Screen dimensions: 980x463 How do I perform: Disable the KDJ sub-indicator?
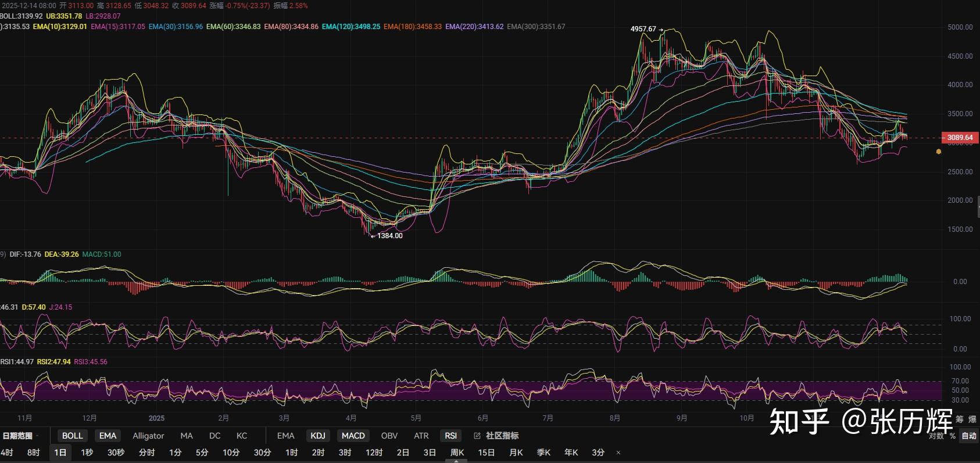pyautogui.click(x=318, y=436)
